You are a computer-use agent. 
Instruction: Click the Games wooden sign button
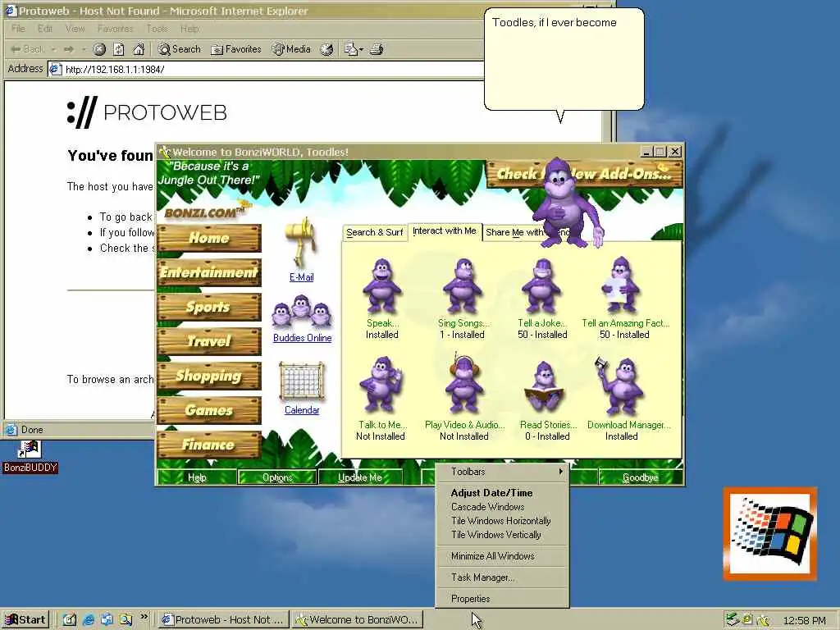(x=209, y=410)
